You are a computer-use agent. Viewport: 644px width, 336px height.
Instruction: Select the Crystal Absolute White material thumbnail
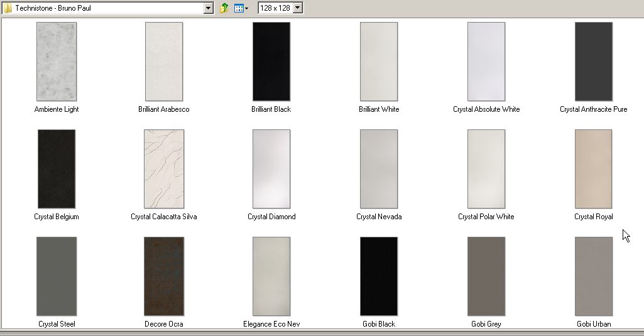[x=486, y=62]
